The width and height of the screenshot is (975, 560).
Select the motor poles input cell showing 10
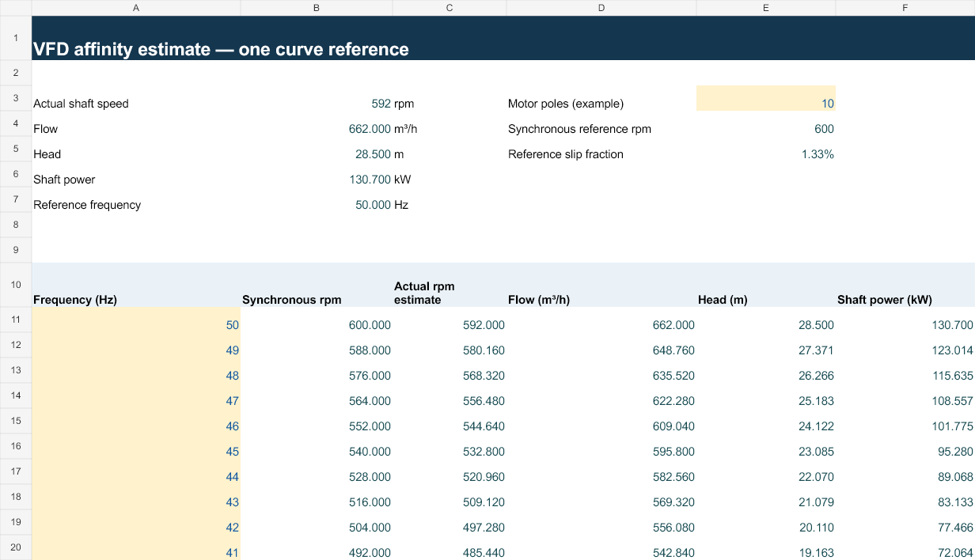pyautogui.click(x=766, y=98)
